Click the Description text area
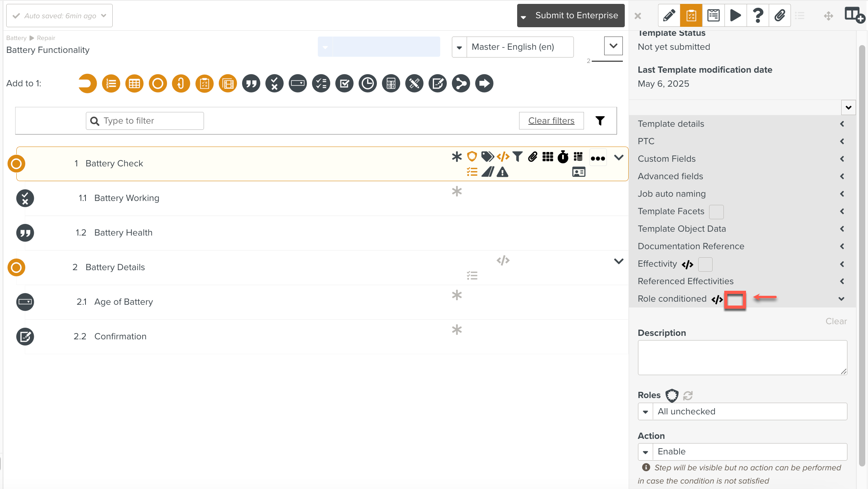The image size is (868, 489). [742, 357]
